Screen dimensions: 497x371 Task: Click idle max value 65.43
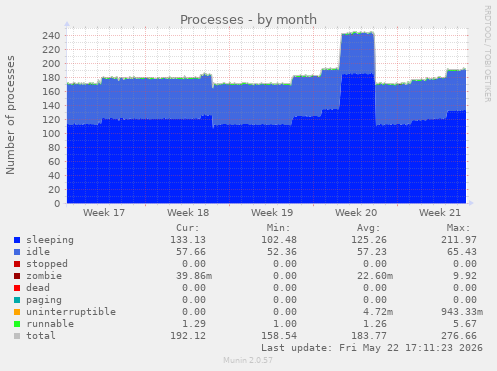click(462, 252)
